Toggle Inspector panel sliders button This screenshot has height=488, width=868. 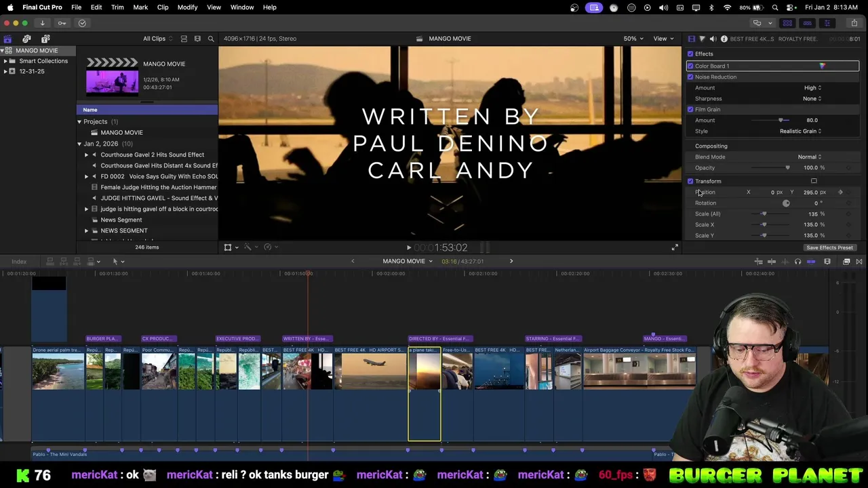[x=827, y=23]
